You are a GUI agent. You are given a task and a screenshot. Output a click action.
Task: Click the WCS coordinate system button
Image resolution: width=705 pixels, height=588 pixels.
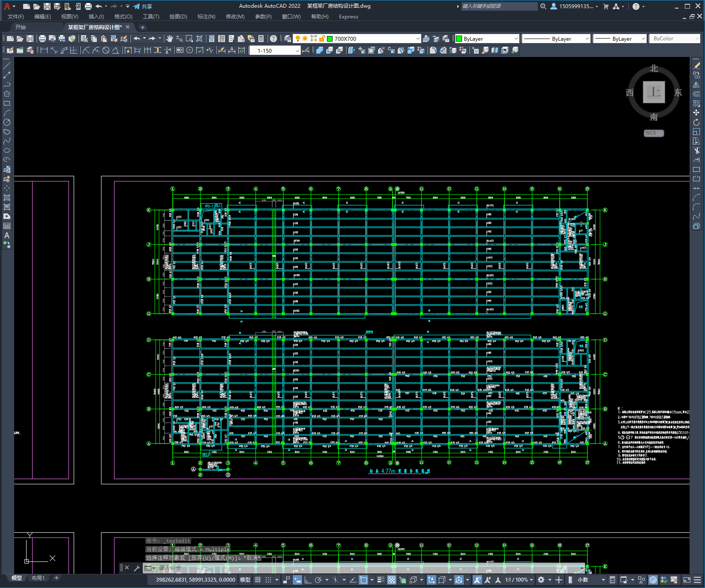(x=653, y=133)
